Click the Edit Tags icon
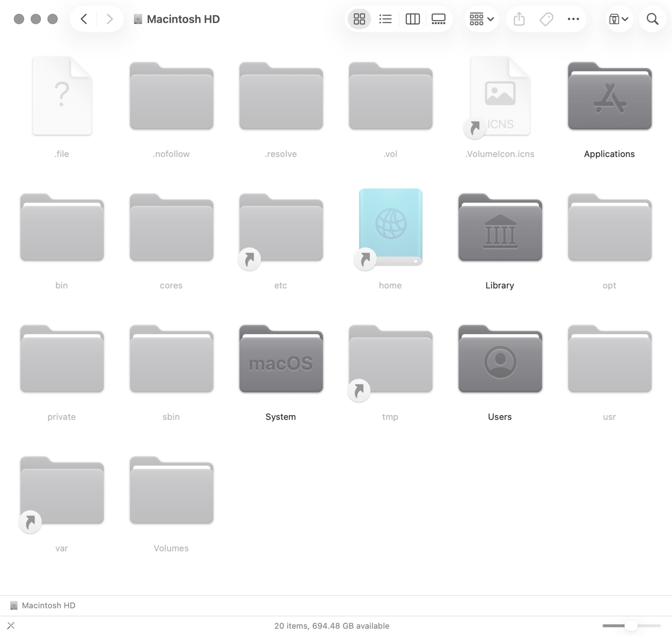This screenshot has height=636, width=672. (x=546, y=19)
